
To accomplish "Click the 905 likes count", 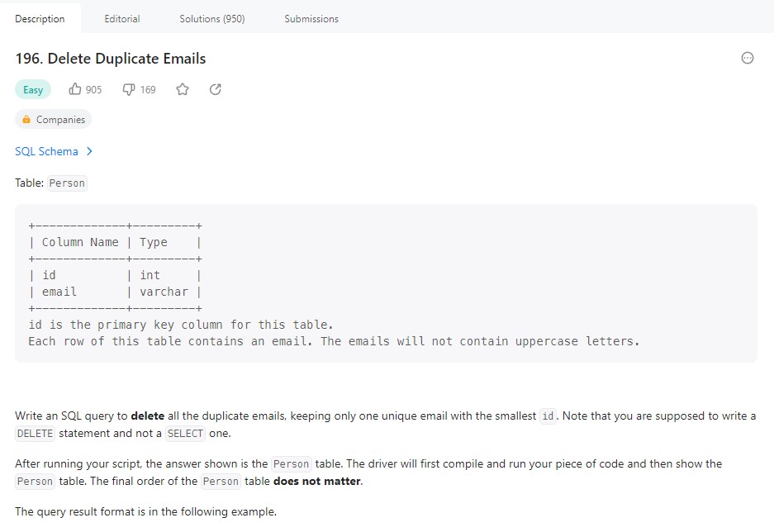I will [93, 89].
